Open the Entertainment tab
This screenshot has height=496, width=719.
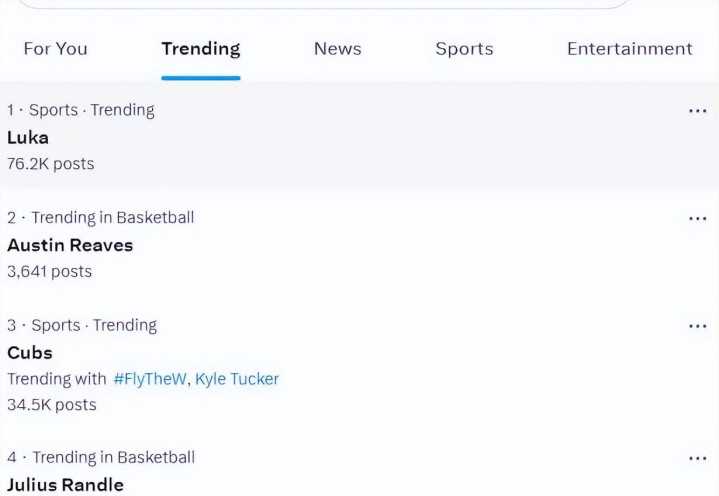click(630, 49)
